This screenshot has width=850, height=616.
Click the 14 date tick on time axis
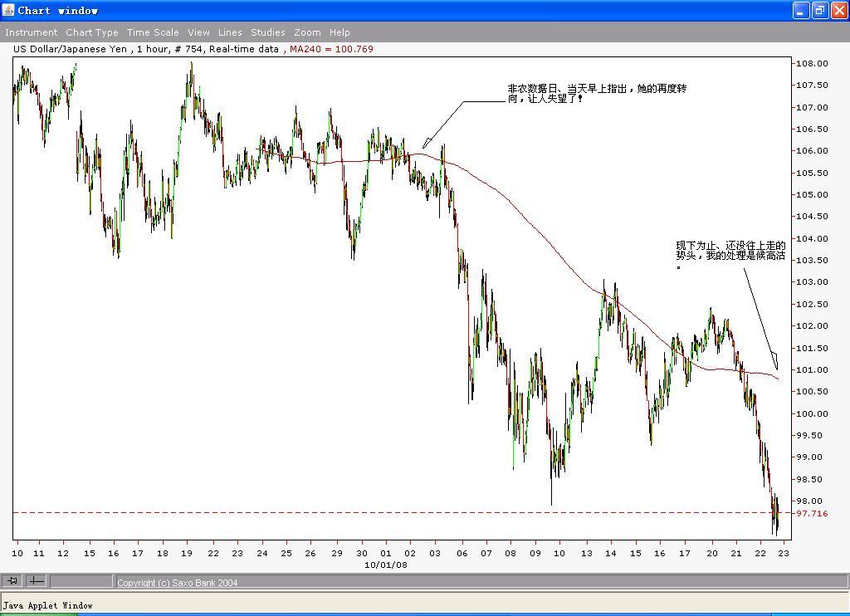[611, 553]
